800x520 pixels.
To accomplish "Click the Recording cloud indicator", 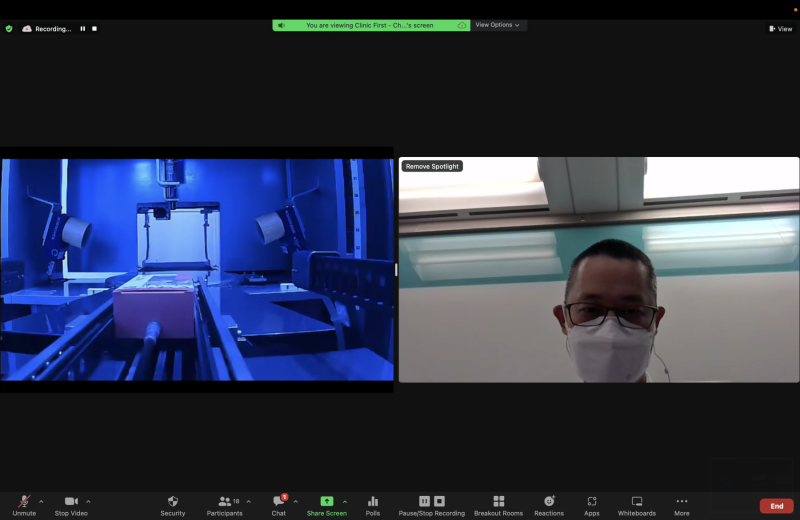I will (46, 29).
